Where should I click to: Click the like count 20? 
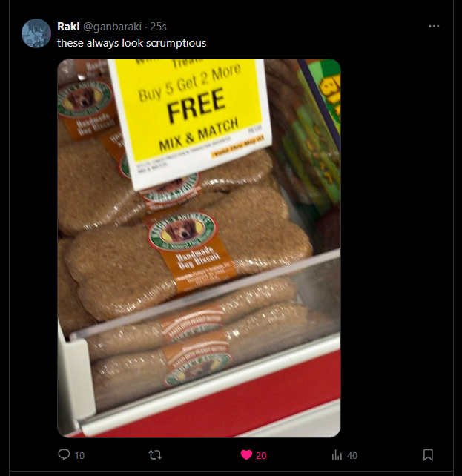(261, 456)
